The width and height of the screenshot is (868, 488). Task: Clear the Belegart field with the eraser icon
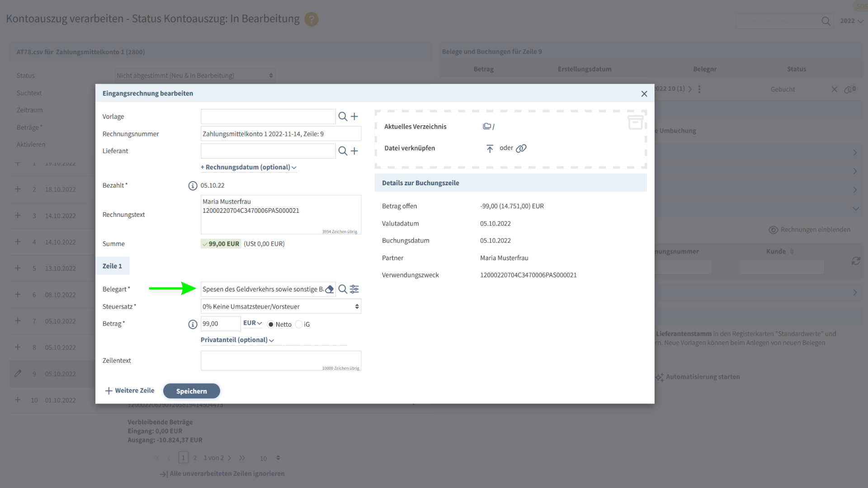coord(330,289)
